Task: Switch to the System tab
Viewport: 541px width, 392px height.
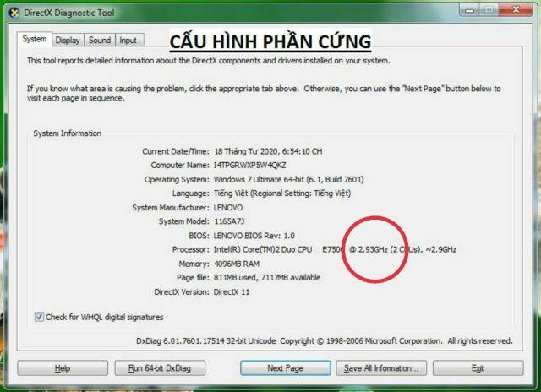Action: coord(34,40)
